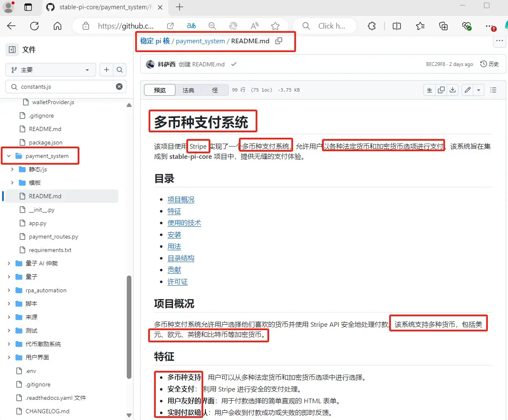The height and width of the screenshot is (420, 508).
Task: Toggle split screen icon in toolbar
Action: [397, 26]
